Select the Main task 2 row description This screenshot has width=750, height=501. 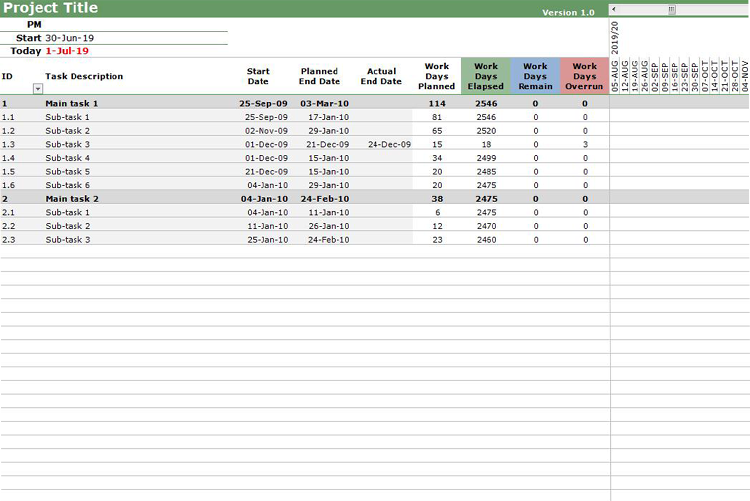pyautogui.click(x=71, y=199)
